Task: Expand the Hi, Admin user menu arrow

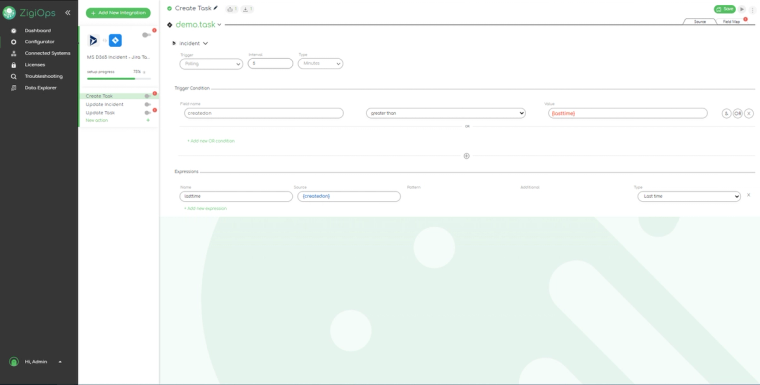Action: click(60, 362)
